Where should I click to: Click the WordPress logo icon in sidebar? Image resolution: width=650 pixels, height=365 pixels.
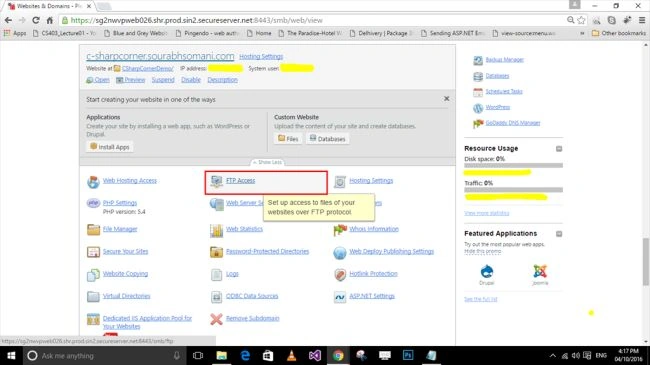478,108
